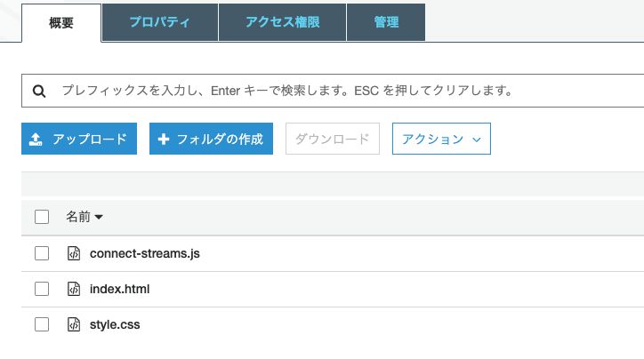
Task: Check the box next to connect-streams.js
Action: (x=42, y=253)
